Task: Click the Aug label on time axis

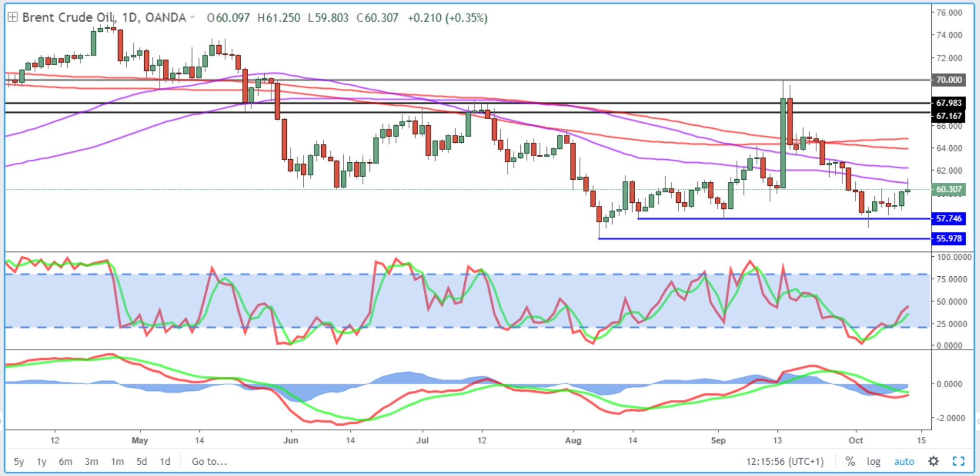Action: point(573,441)
